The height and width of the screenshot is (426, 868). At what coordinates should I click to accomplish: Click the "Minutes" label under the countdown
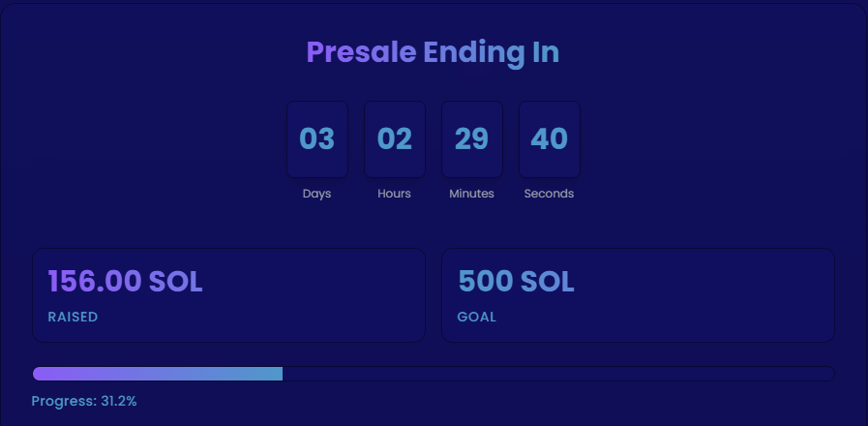pos(471,194)
